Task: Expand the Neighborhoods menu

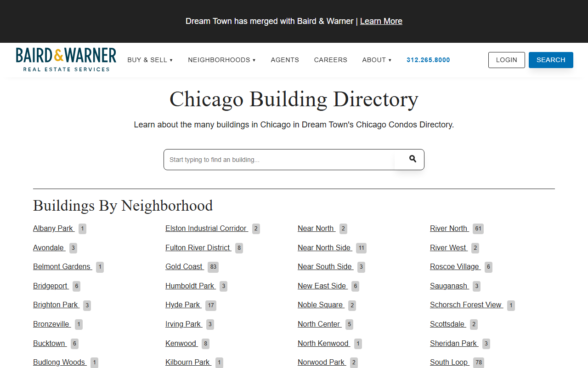Action: pyautogui.click(x=222, y=60)
